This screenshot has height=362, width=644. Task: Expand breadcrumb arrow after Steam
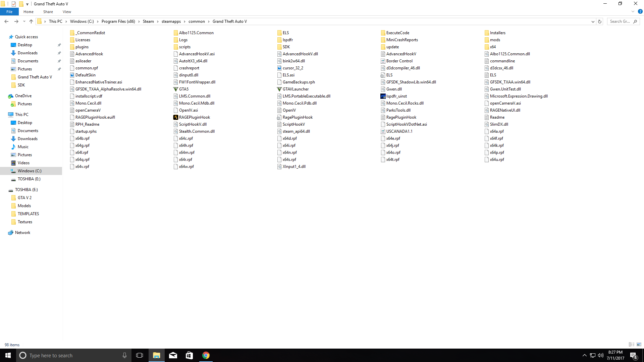[x=158, y=21]
